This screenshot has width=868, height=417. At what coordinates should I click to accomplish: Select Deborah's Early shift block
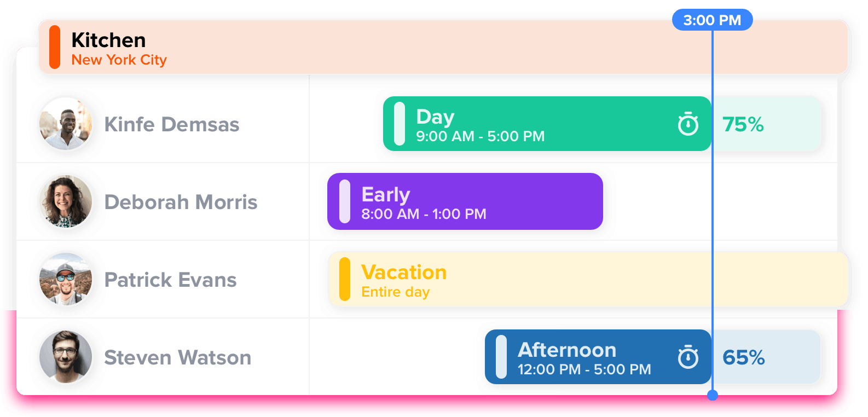tap(465, 201)
